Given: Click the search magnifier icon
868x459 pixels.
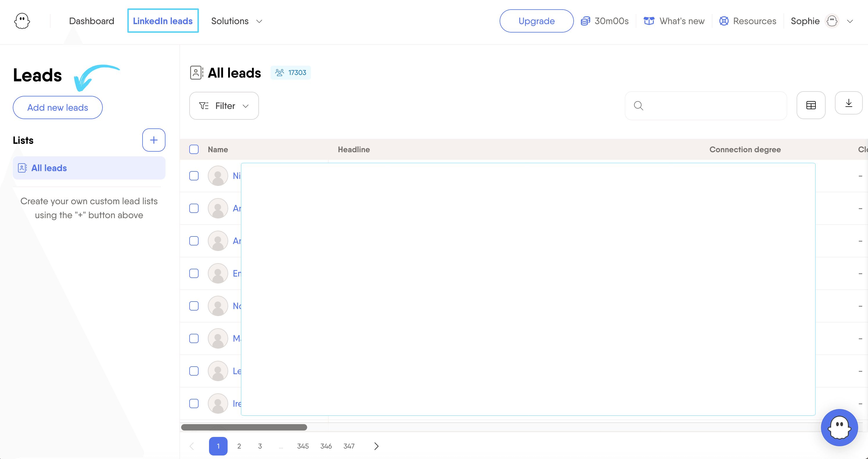Looking at the screenshot, I should [638, 105].
